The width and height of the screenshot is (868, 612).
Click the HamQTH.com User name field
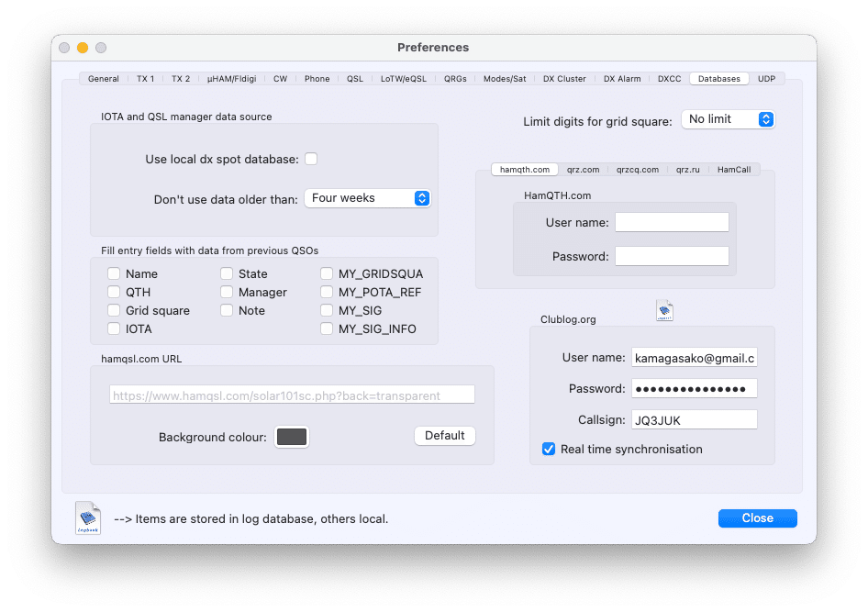click(672, 221)
